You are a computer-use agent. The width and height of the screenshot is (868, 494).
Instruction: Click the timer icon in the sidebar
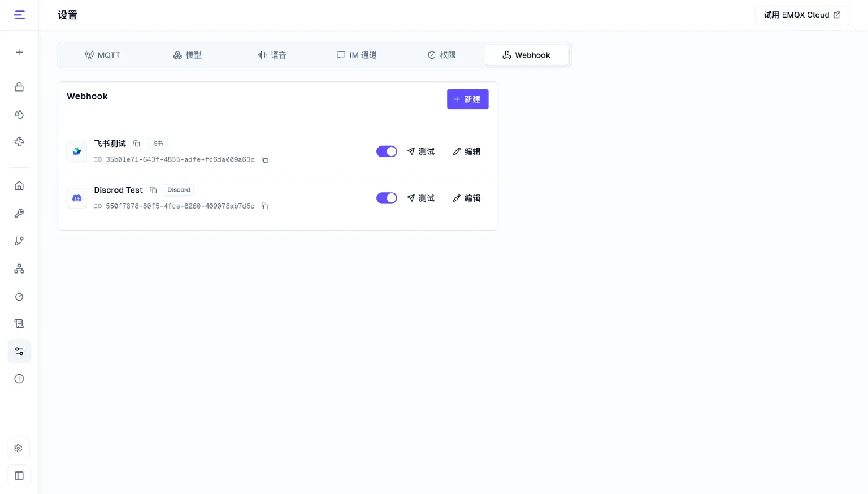pyautogui.click(x=19, y=296)
